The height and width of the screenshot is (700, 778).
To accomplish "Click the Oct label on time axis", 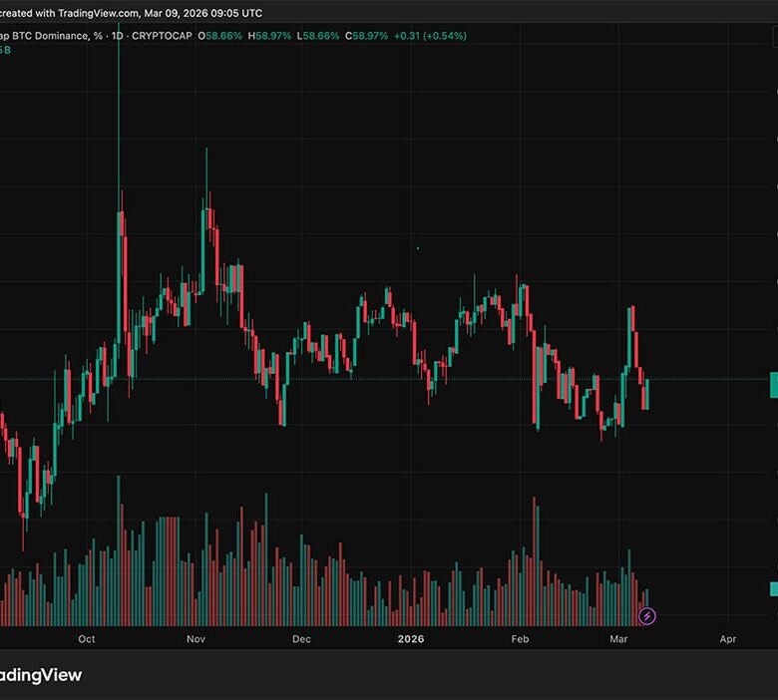I will [x=87, y=639].
